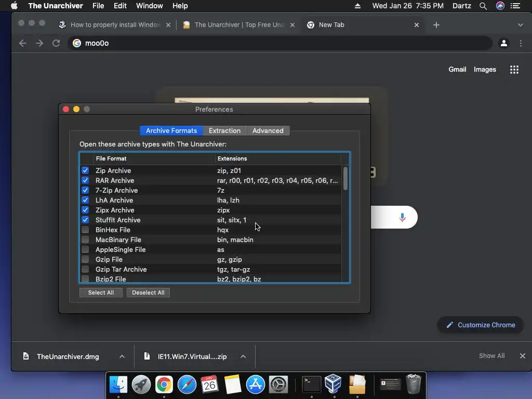Open a new Chrome tab with plus

click(x=436, y=25)
